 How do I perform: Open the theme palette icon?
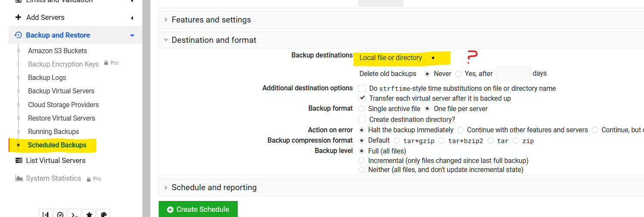tap(104, 214)
